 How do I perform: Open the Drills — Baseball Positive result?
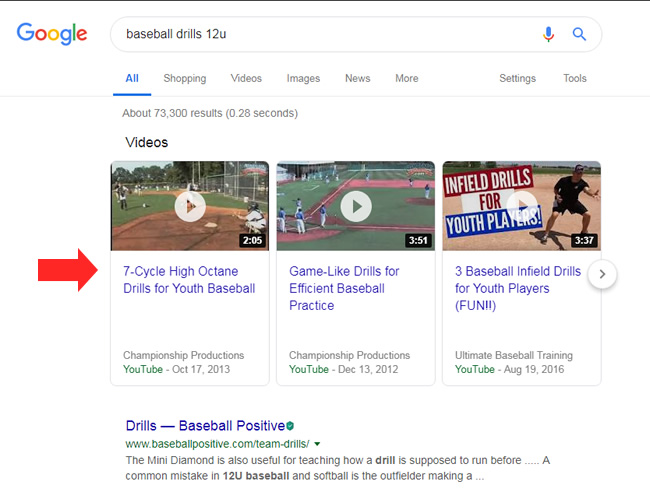click(205, 426)
